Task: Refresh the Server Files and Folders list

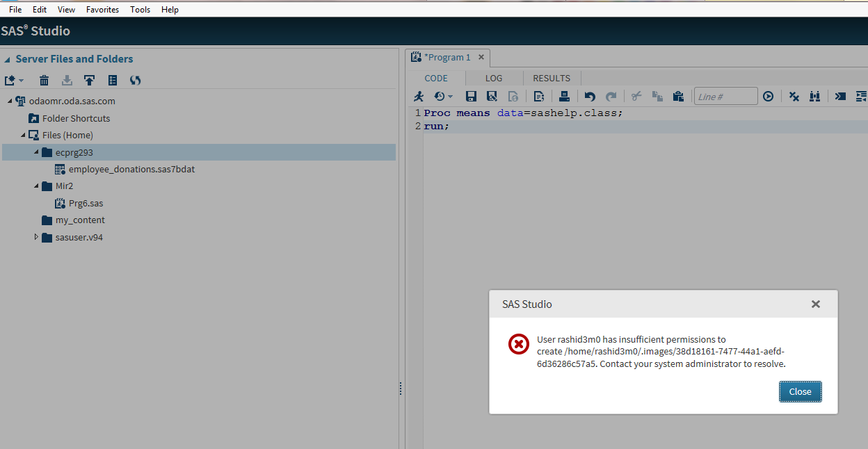Action: (135, 80)
